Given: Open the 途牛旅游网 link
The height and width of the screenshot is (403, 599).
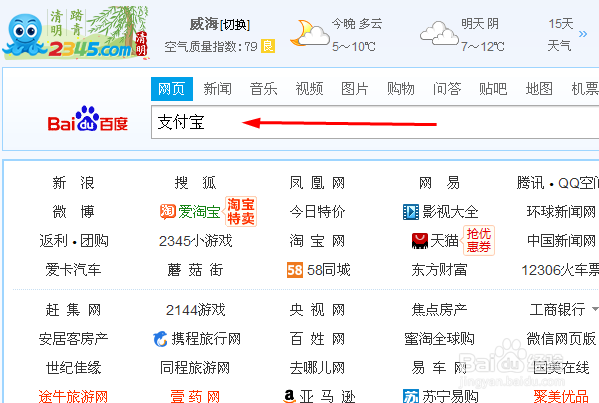Looking at the screenshot, I should point(73,397).
